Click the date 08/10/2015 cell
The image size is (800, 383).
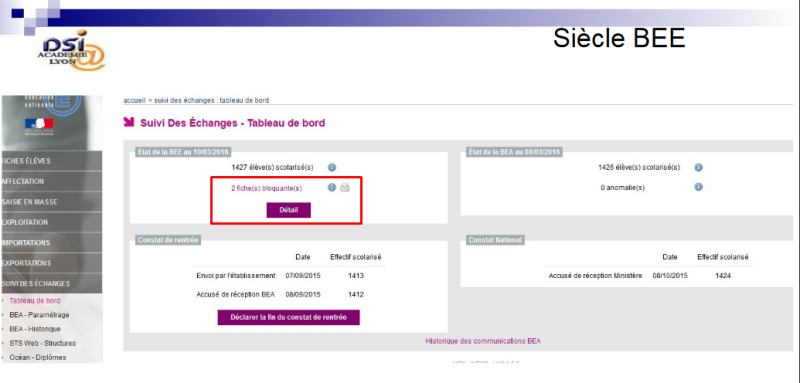(x=670, y=276)
